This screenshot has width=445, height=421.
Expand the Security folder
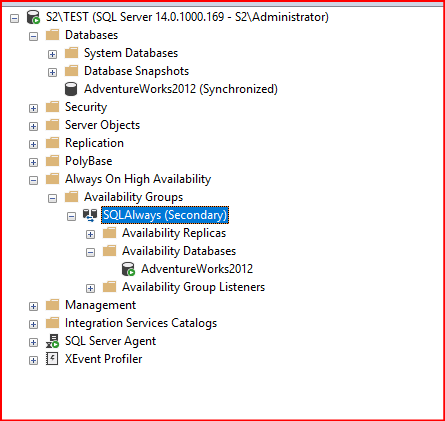click(33, 108)
